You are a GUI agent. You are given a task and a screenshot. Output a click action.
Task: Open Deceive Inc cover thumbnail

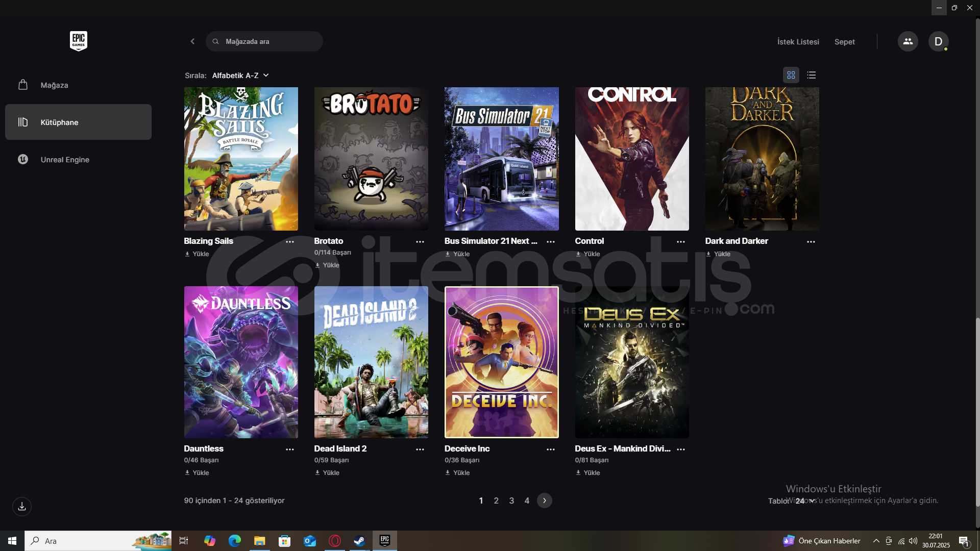(502, 362)
